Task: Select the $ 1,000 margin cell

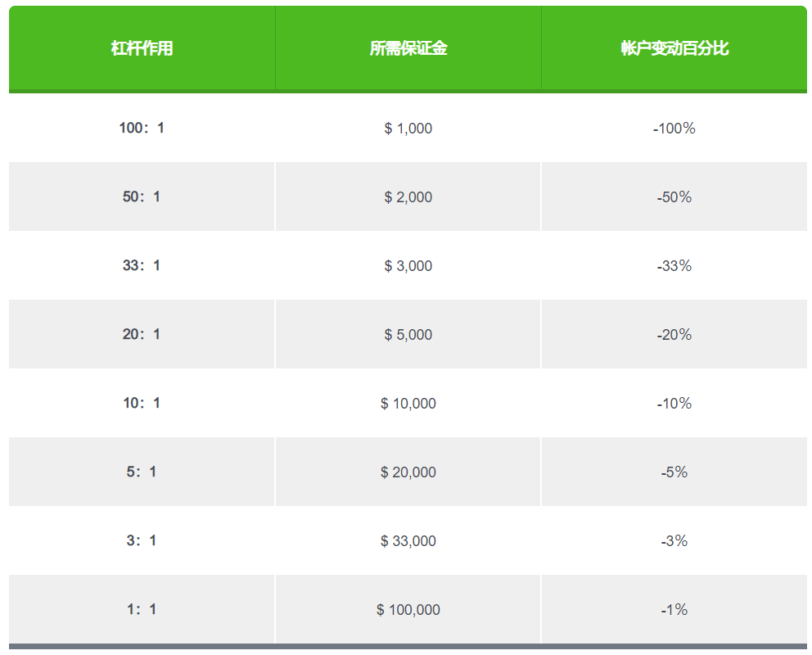Action: tap(408, 128)
